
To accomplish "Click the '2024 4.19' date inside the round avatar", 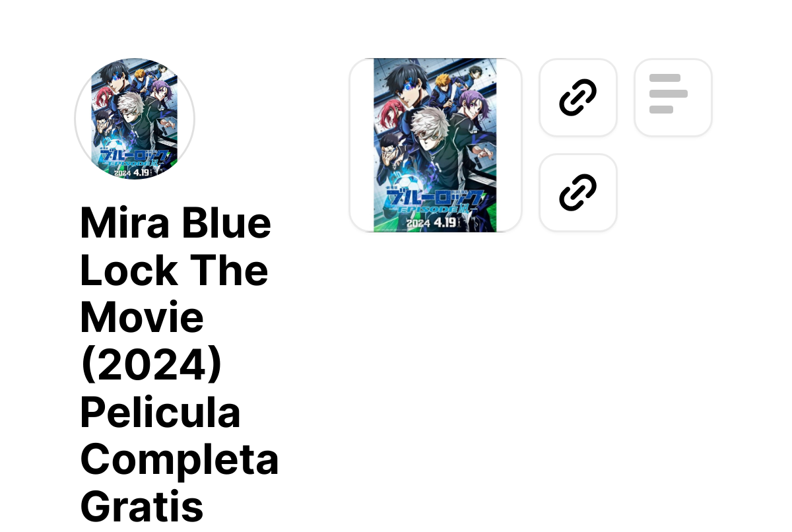I will click(x=132, y=172).
